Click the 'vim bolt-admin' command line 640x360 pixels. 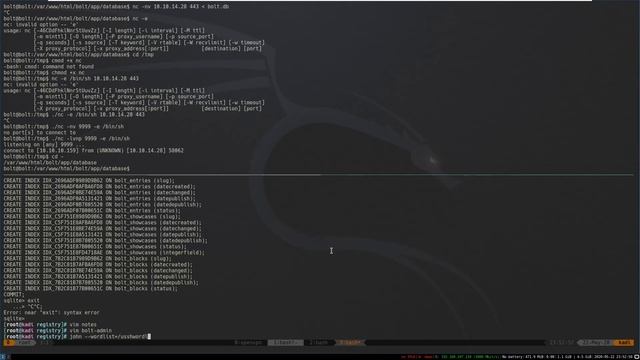(x=58, y=331)
